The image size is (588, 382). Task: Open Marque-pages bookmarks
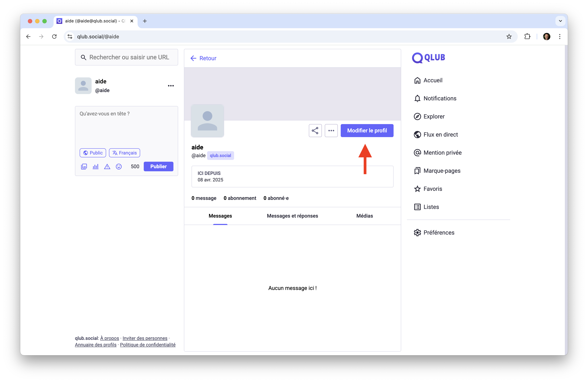pyautogui.click(x=437, y=171)
